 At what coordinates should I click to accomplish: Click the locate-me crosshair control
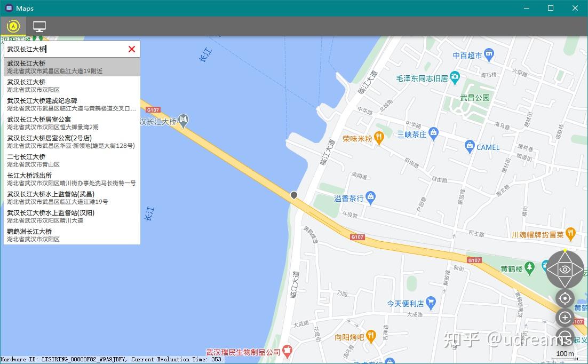tap(565, 298)
